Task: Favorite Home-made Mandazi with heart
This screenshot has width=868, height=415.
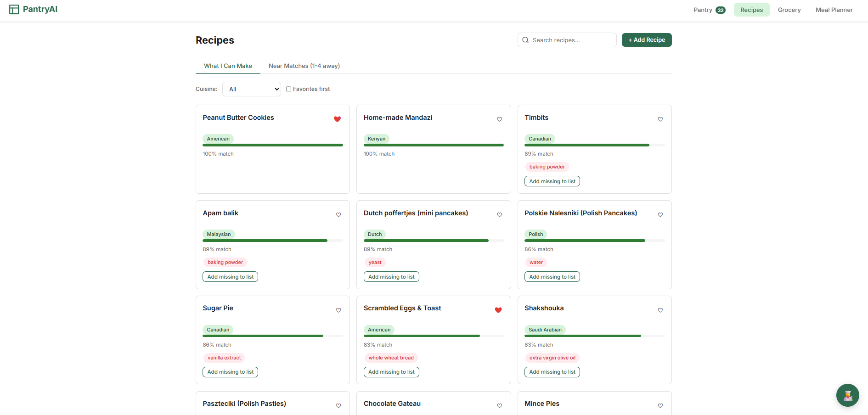Action: point(499,119)
